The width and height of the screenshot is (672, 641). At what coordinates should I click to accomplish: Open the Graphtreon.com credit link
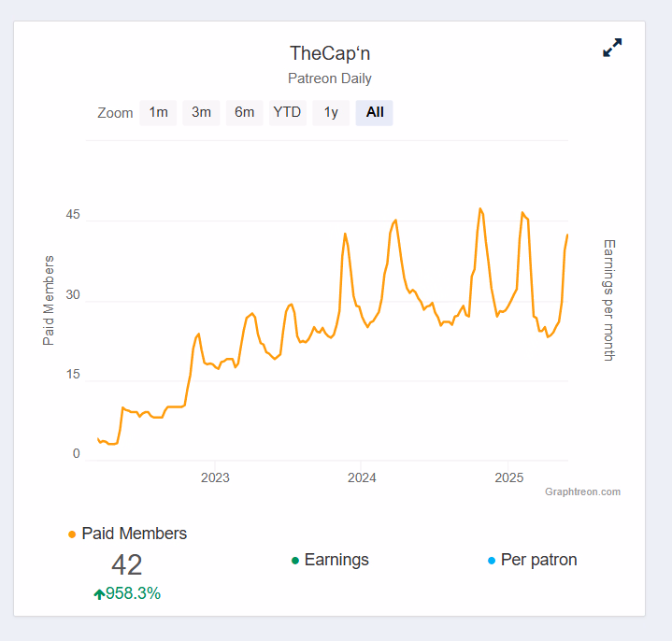(582, 491)
